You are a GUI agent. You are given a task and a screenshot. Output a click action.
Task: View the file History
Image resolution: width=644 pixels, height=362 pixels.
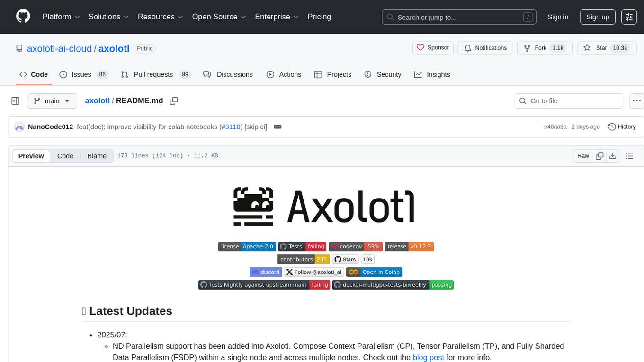(622, 127)
